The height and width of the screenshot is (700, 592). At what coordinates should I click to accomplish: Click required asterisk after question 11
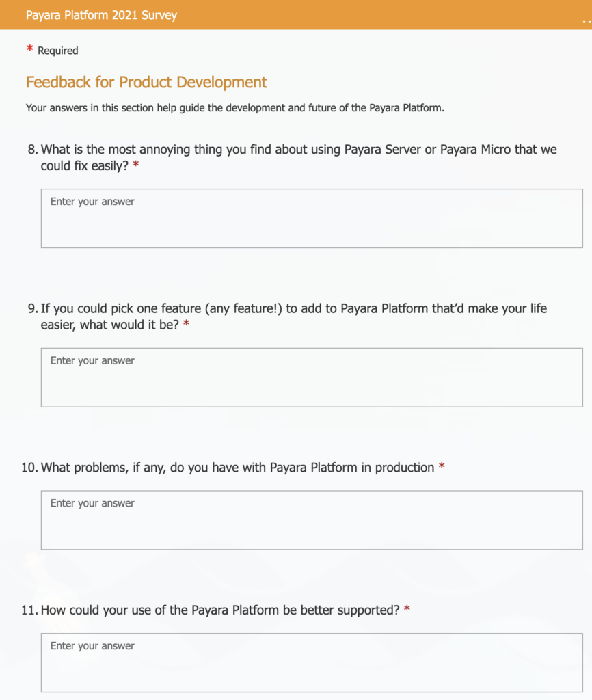407,609
